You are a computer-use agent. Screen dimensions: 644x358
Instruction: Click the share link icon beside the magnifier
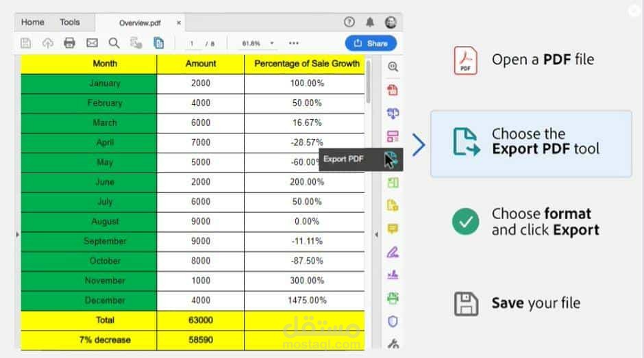[x=136, y=43]
